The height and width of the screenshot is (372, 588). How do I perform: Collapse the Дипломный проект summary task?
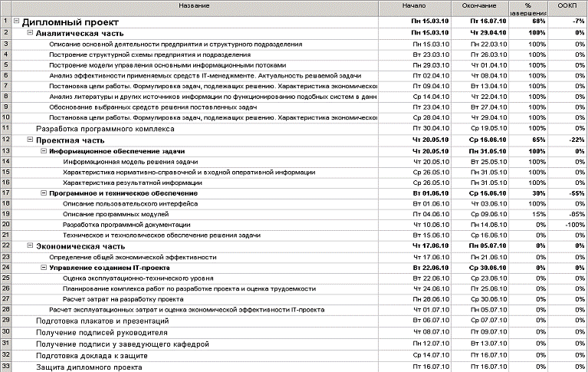(17, 22)
